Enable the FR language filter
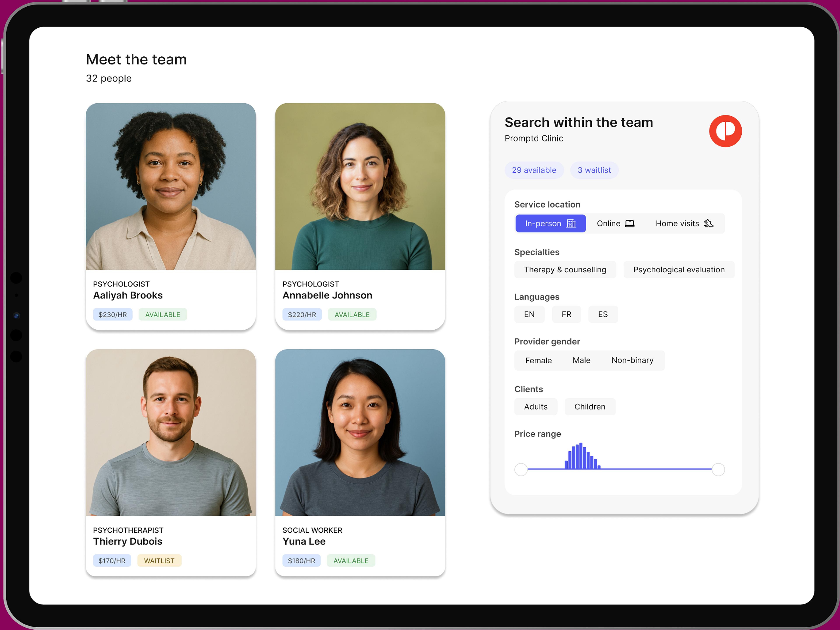Viewport: 840px width, 630px height. pyautogui.click(x=566, y=314)
